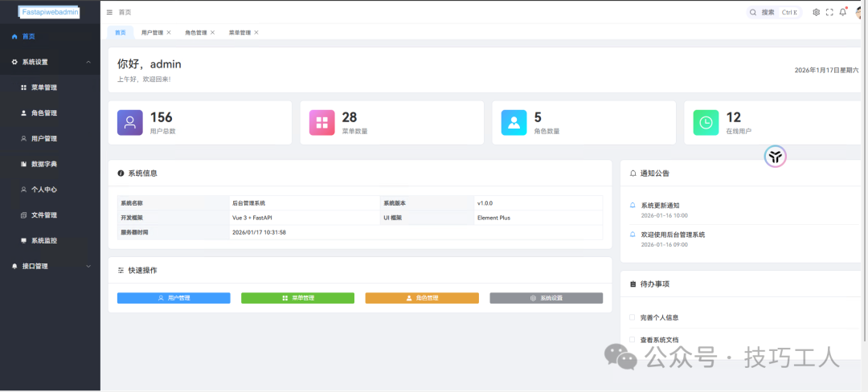Open 菜单管理 in the sidebar

click(50, 88)
